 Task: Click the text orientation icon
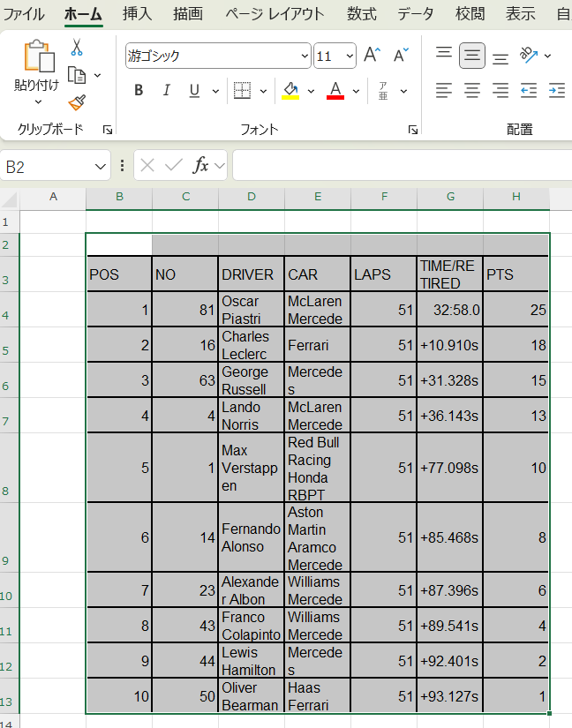(x=529, y=56)
